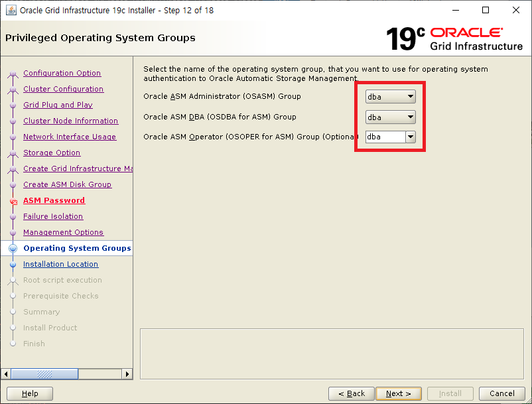Click the Network Interface Usage step bullet
Viewport: 532px width, 404px height.
(13, 137)
